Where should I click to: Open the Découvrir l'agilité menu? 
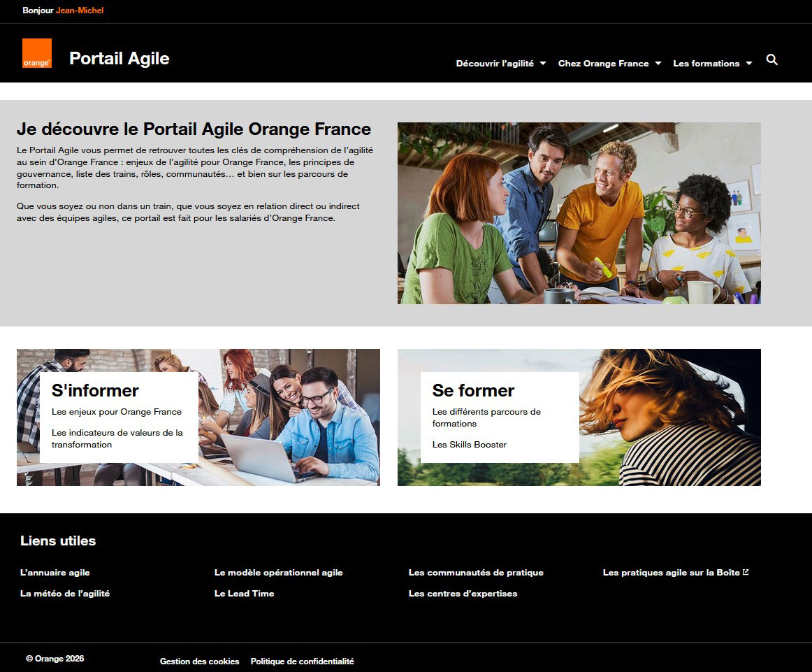(x=495, y=63)
